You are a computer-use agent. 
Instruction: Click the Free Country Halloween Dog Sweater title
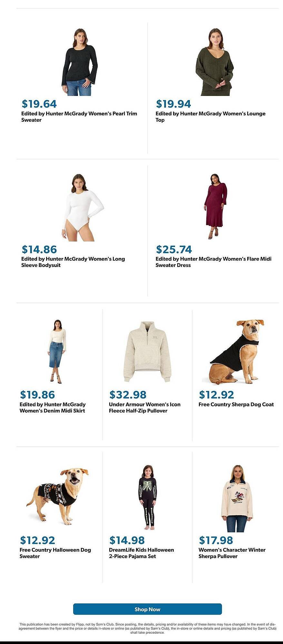coord(55,553)
